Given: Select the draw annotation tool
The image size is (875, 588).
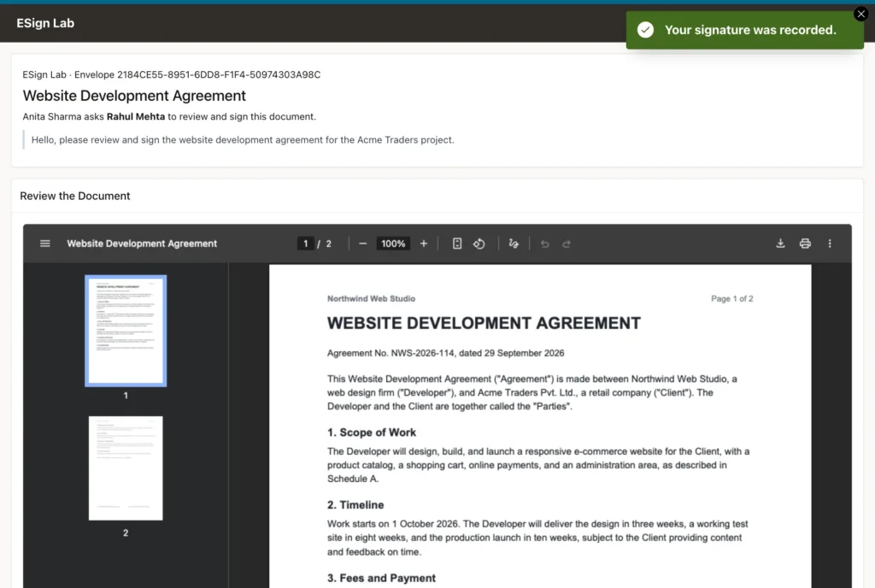Looking at the screenshot, I should coord(514,244).
